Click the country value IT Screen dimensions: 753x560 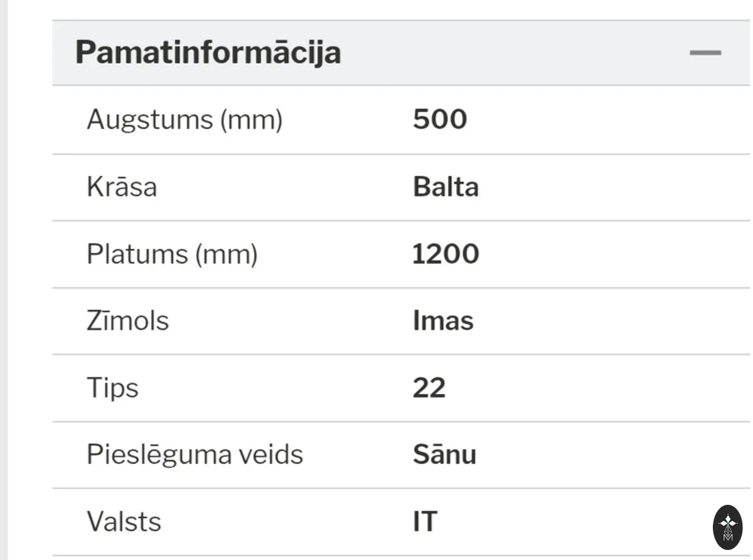click(425, 522)
